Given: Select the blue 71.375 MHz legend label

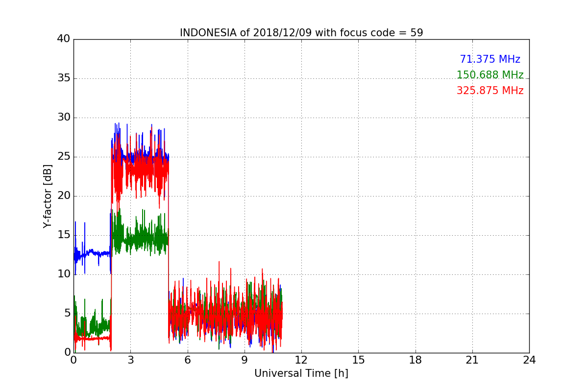Looking at the screenshot, I should click(x=490, y=59).
